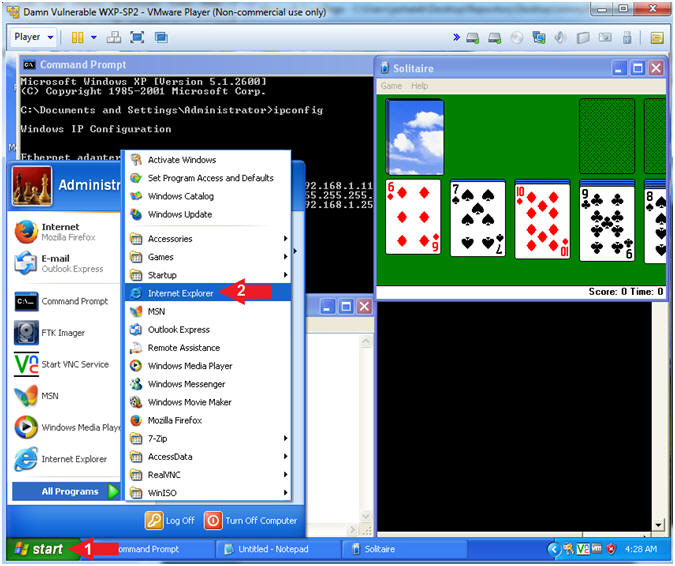This screenshot has height=566, width=675.
Task: Launch Windows Update
Action: click(208, 214)
